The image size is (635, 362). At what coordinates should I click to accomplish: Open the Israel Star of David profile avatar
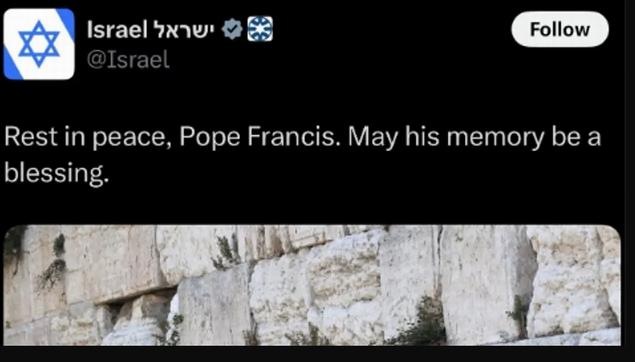click(x=39, y=44)
